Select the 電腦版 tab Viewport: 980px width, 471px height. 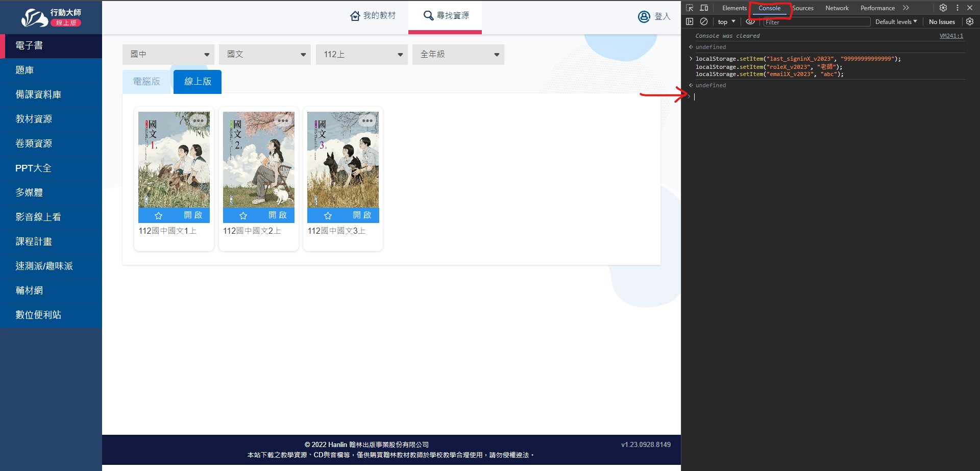146,82
